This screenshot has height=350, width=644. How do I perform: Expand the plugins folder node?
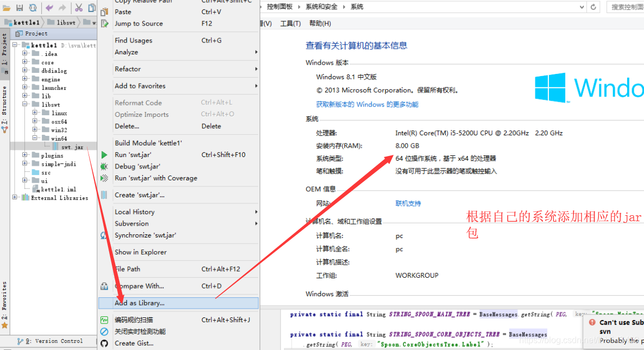(x=24, y=155)
